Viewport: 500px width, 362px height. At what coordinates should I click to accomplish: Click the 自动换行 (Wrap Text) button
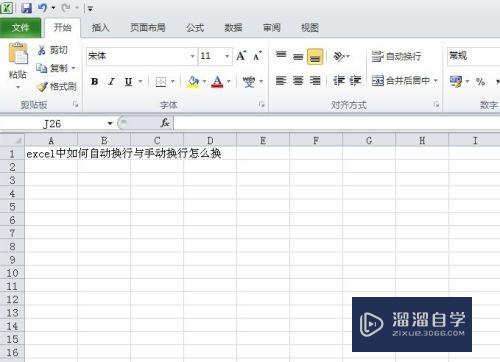click(x=396, y=56)
